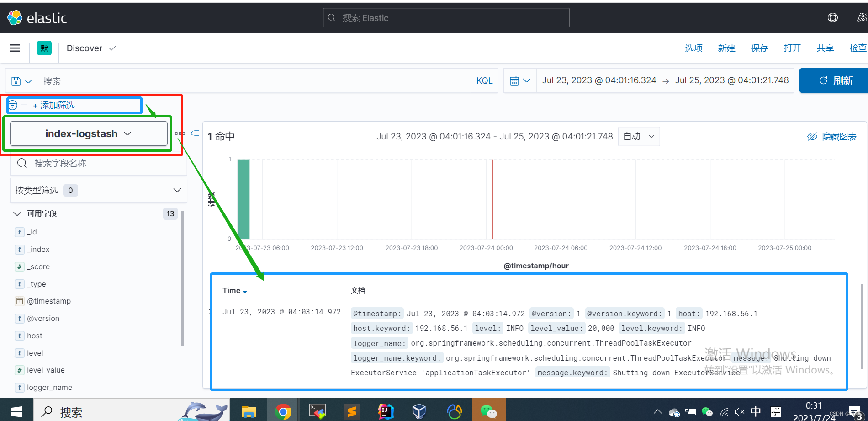Click the level_value number type icon

coord(19,370)
